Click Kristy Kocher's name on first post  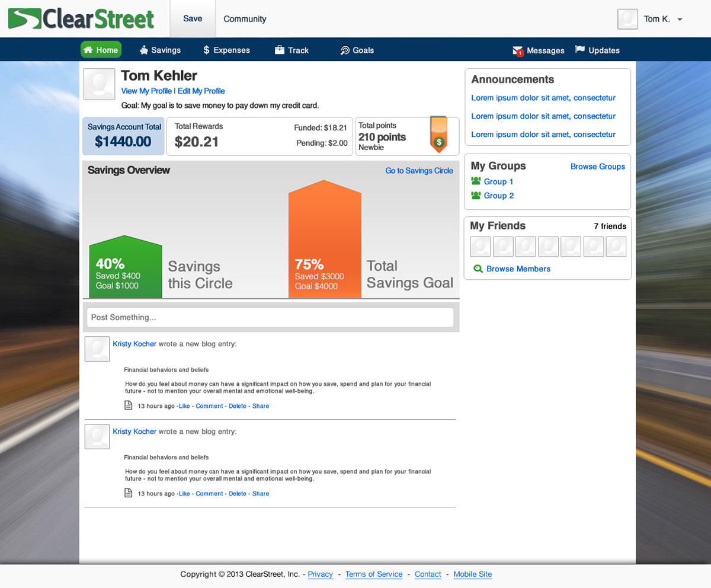point(134,344)
